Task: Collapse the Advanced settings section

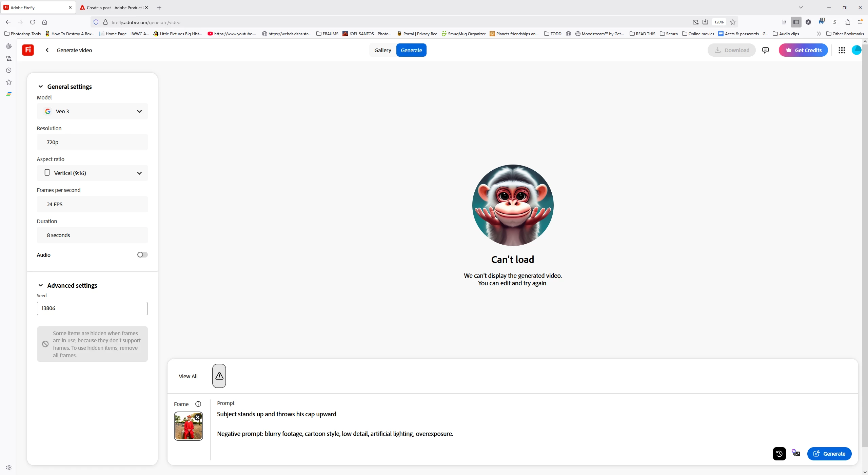Action: point(40,285)
